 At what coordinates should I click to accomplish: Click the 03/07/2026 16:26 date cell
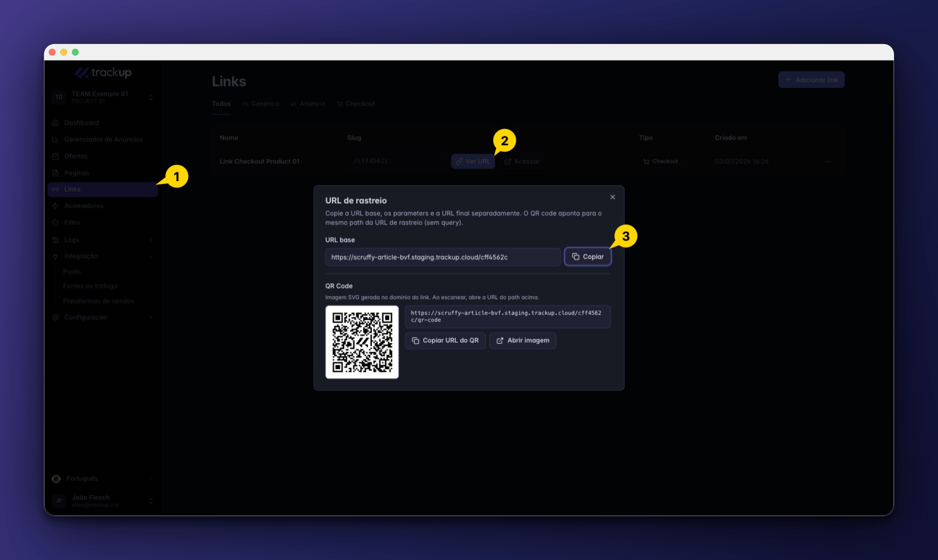pyautogui.click(x=741, y=162)
